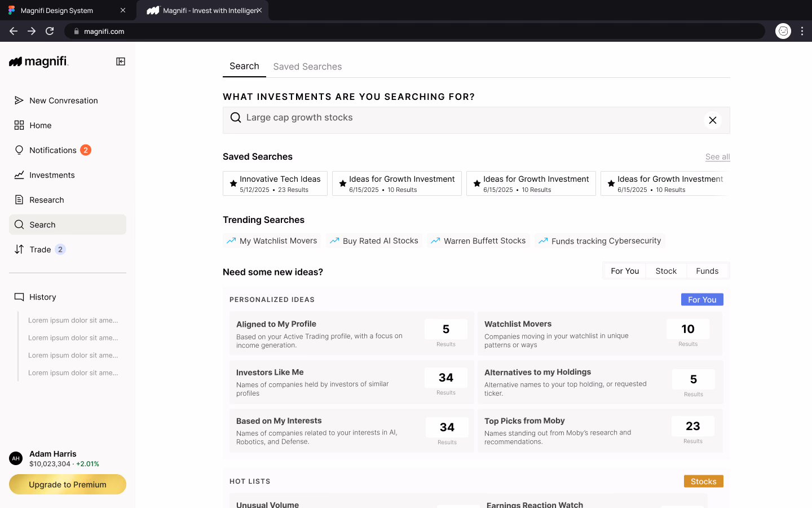Click the Notifications lightbulb icon
This screenshot has width=812, height=508.
[19, 150]
